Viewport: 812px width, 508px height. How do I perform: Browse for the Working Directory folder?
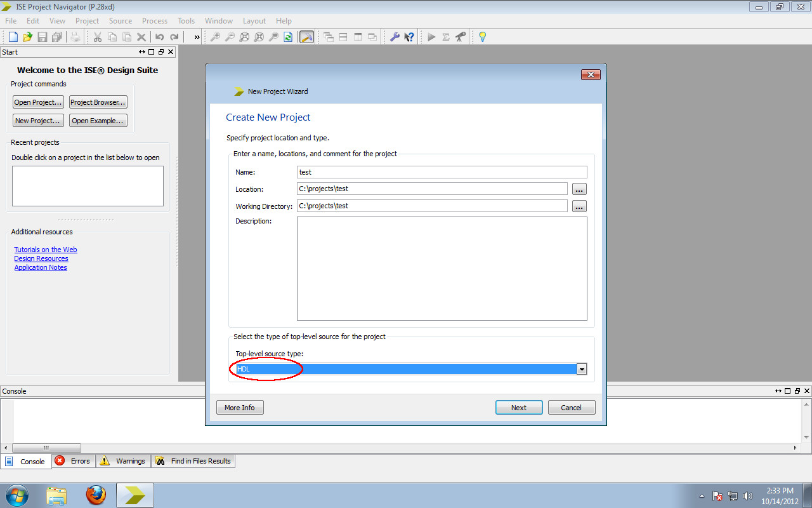click(579, 206)
